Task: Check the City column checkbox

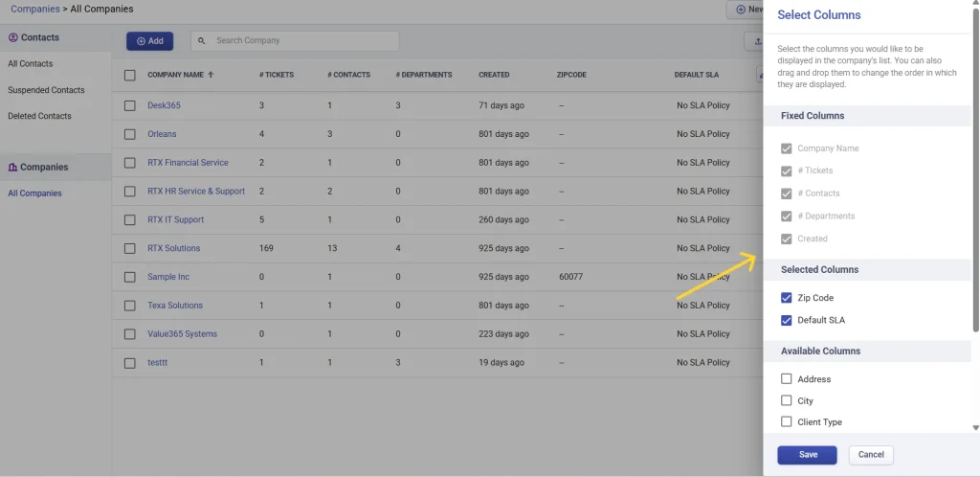Action: [x=787, y=400]
